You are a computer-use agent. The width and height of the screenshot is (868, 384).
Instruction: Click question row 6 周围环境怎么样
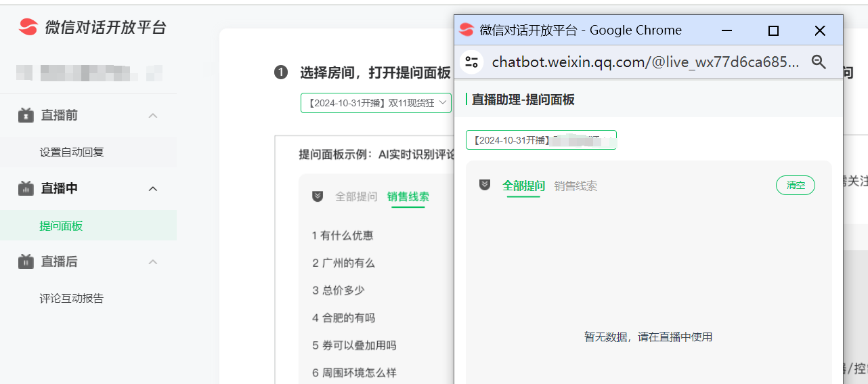(354, 372)
